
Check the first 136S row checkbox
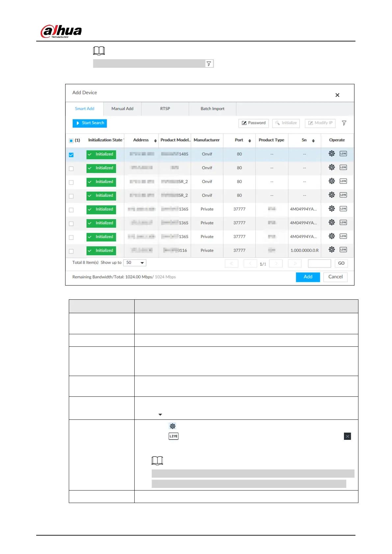coord(71,210)
